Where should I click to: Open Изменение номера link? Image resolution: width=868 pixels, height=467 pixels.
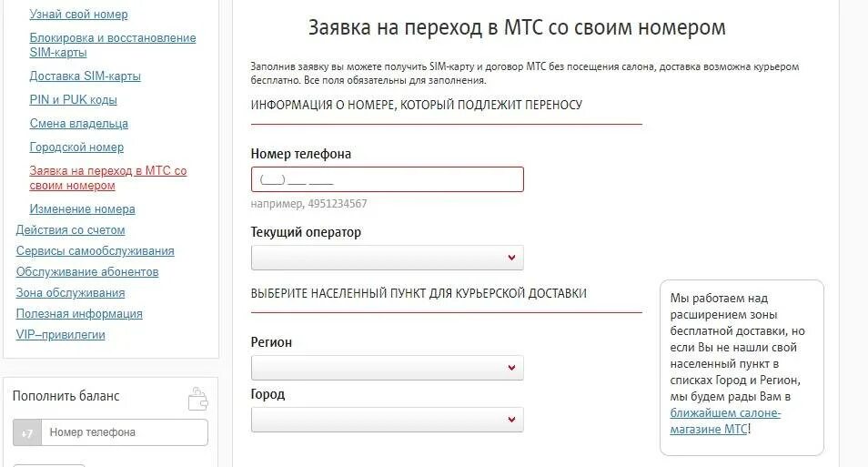(x=82, y=209)
